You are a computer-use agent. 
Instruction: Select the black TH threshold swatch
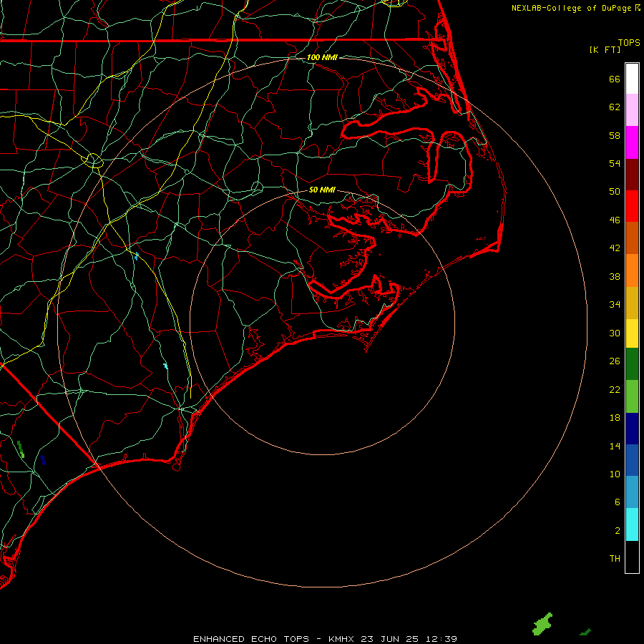[x=632, y=557]
